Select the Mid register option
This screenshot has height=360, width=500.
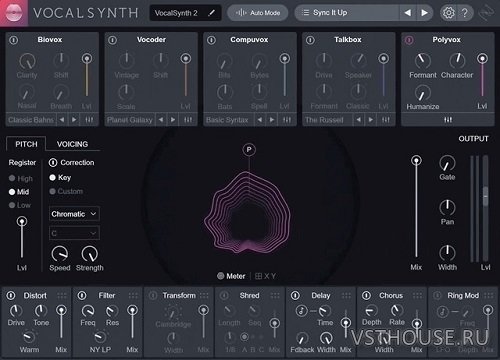(19, 192)
